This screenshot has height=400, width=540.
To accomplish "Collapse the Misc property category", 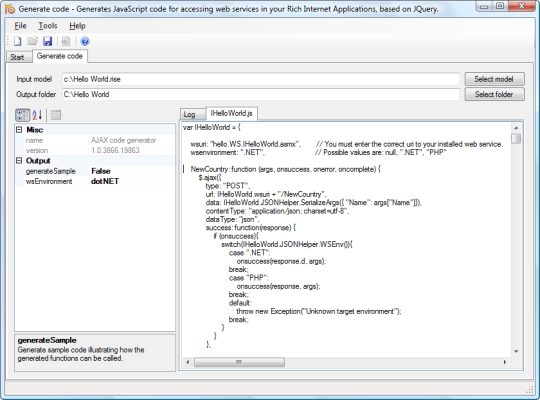I will tap(19, 130).
